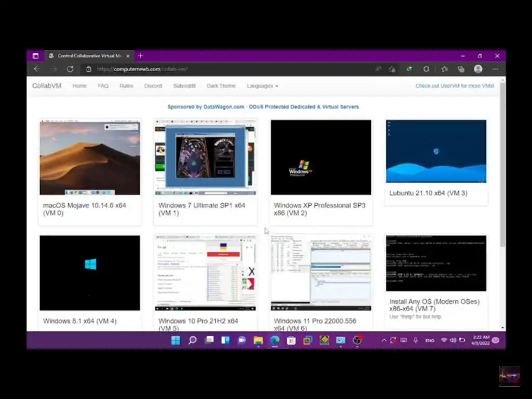The width and height of the screenshot is (532, 399).
Task: Click the Microsoft Edge taskbar icon
Action: (x=275, y=340)
